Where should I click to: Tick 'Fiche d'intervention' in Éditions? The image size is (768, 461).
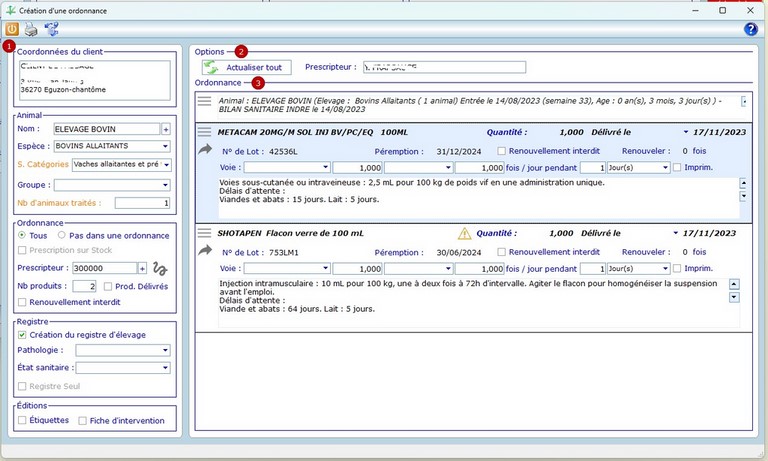tap(83, 421)
